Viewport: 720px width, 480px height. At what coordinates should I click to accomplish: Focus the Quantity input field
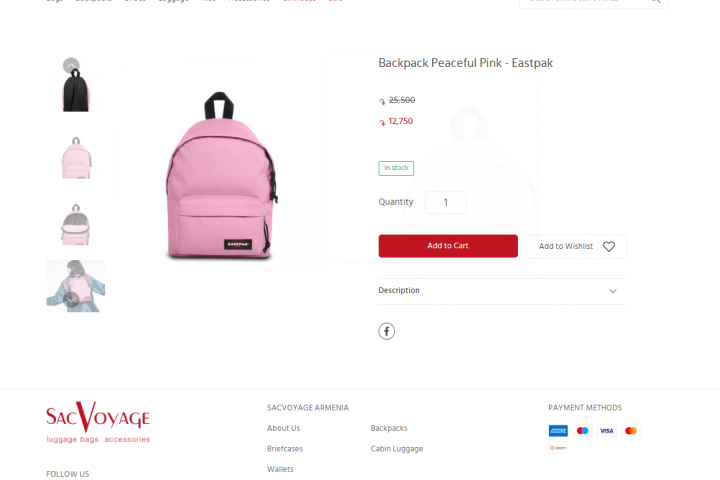pyautogui.click(x=446, y=203)
